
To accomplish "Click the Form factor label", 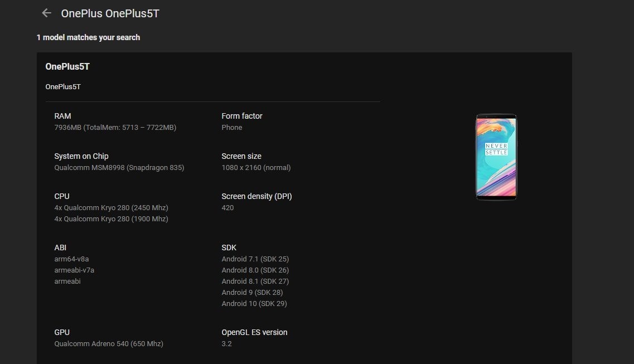I will coord(242,116).
